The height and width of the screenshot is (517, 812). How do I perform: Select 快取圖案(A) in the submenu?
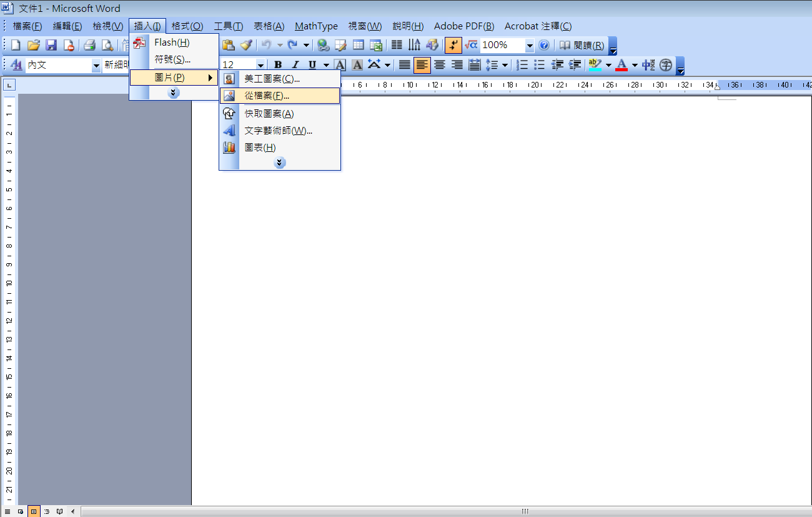[280, 114]
